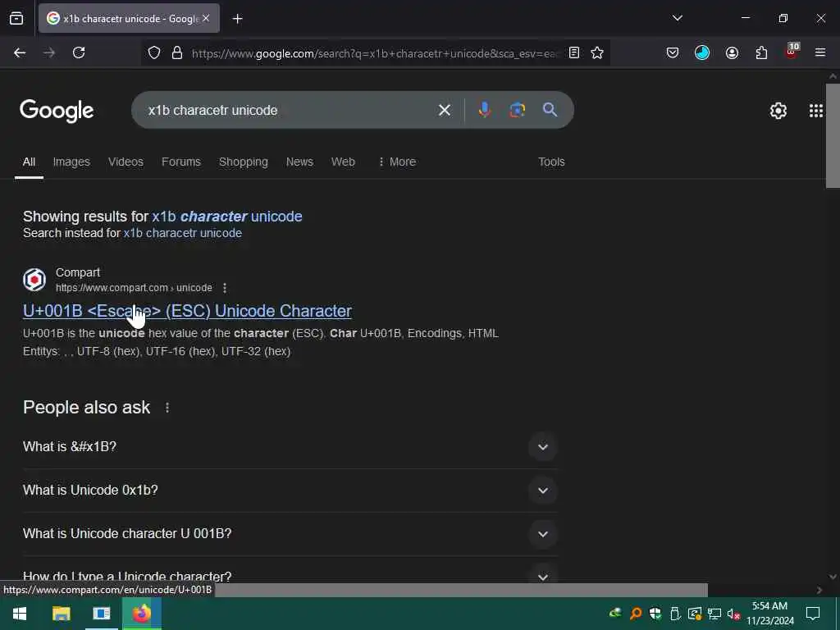Open tracking protection shield icon
This screenshot has height=630, width=840.
(x=154, y=52)
